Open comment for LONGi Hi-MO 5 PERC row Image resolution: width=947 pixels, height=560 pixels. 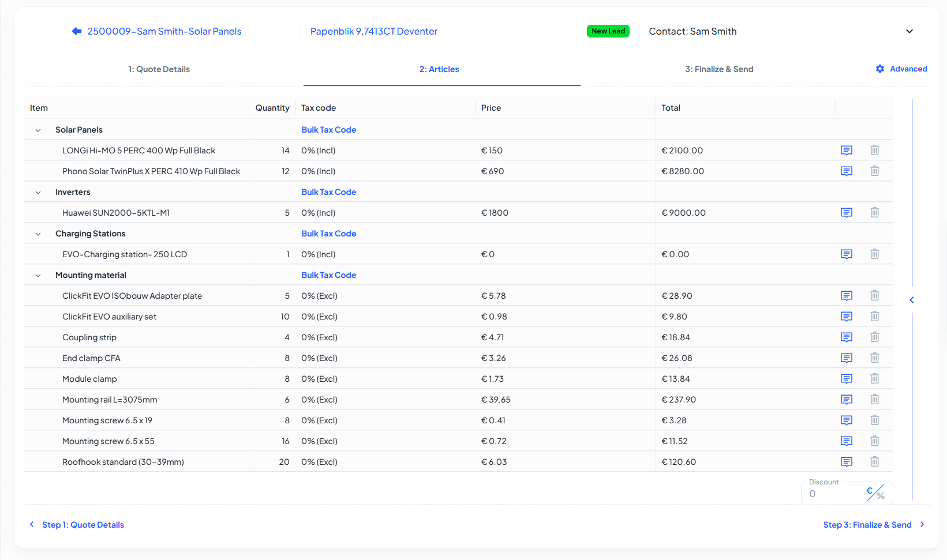coord(846,151)
